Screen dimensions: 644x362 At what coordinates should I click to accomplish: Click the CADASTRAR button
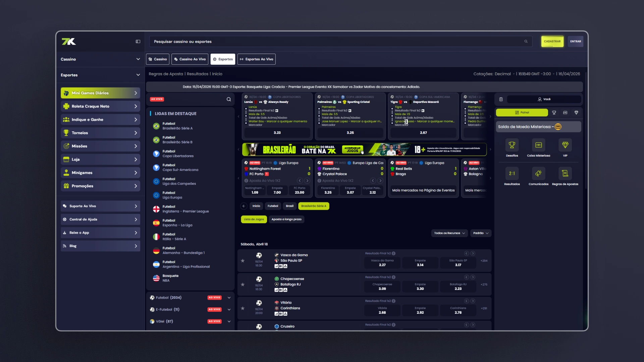pyautogui.click(x=552, y=42)
